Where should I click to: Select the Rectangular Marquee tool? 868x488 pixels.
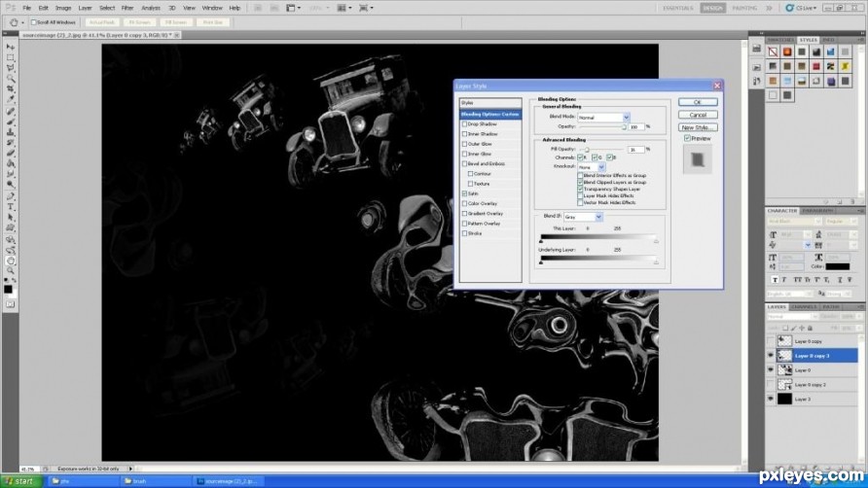pos(11,57)
